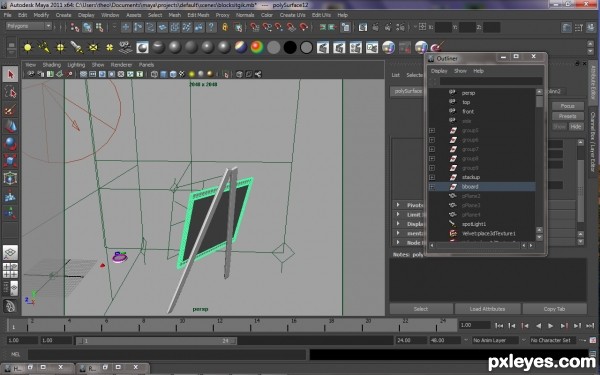600x375 pixels.
Task: Click the Load Attributes button
Action: 487,309
